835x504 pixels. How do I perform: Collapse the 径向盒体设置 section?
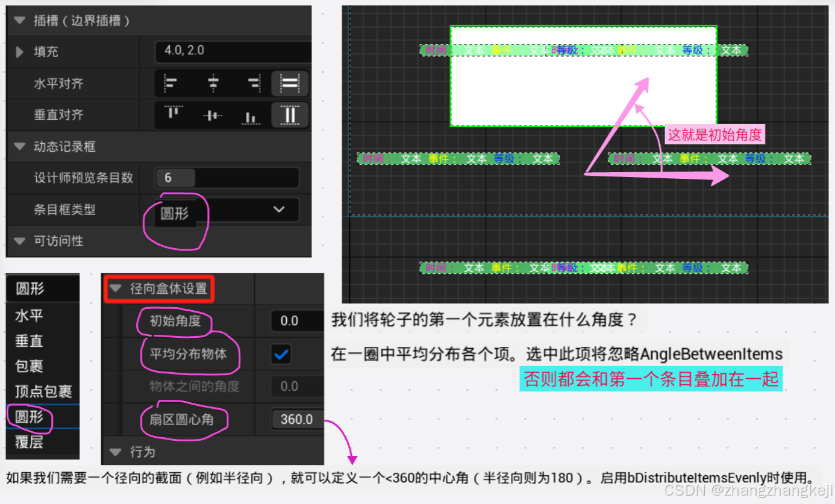(x=116, y=288)
